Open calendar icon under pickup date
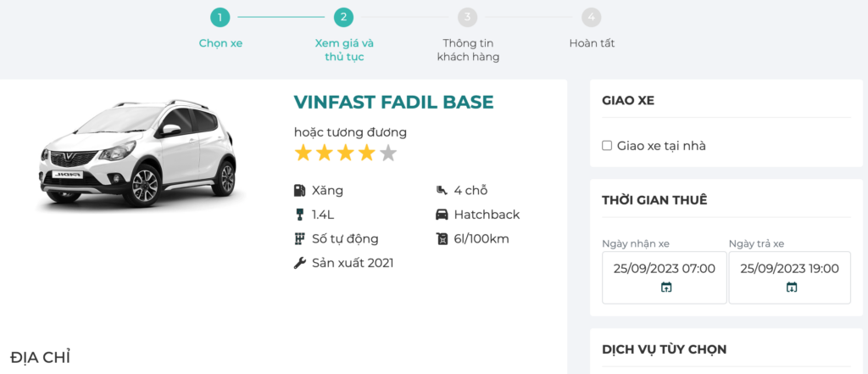Viewport: 868px width, 374px height. [x=665, y=287]
